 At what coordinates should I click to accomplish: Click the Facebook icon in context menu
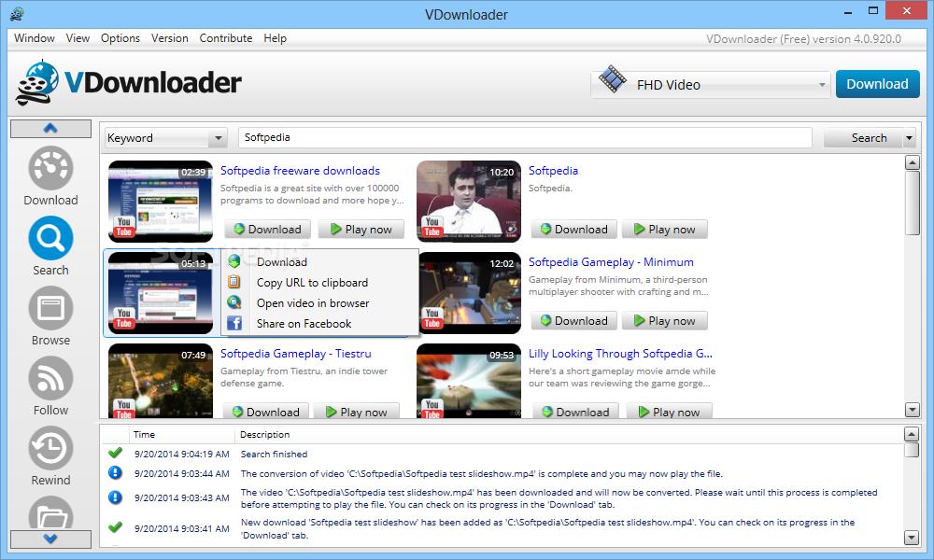coord(234,323)
